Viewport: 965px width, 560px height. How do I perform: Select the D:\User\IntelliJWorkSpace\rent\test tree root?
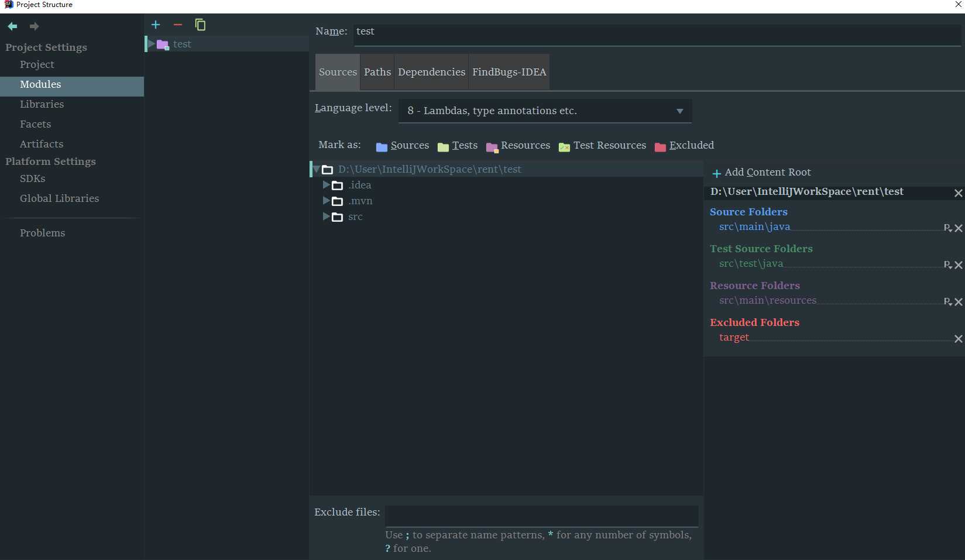430,169
